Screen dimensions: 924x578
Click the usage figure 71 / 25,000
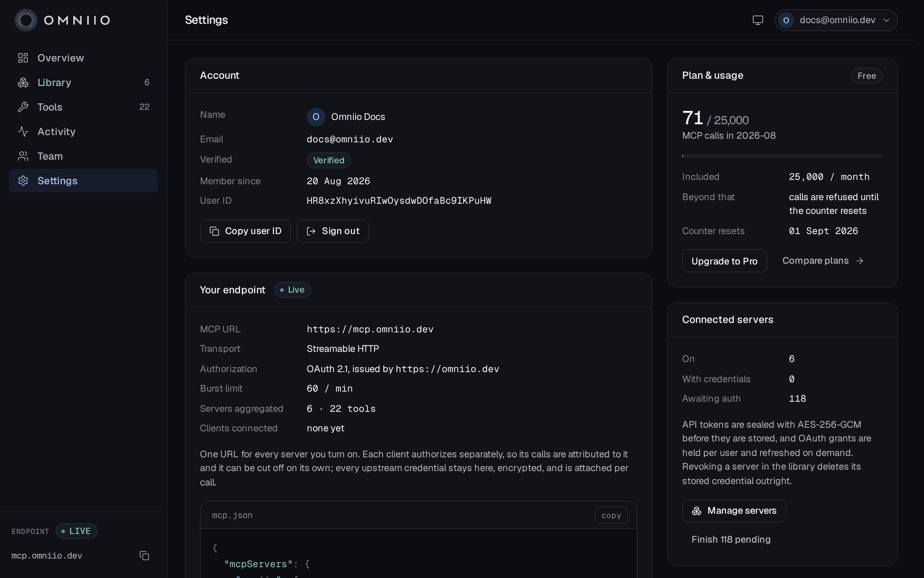tap(715, 118)
